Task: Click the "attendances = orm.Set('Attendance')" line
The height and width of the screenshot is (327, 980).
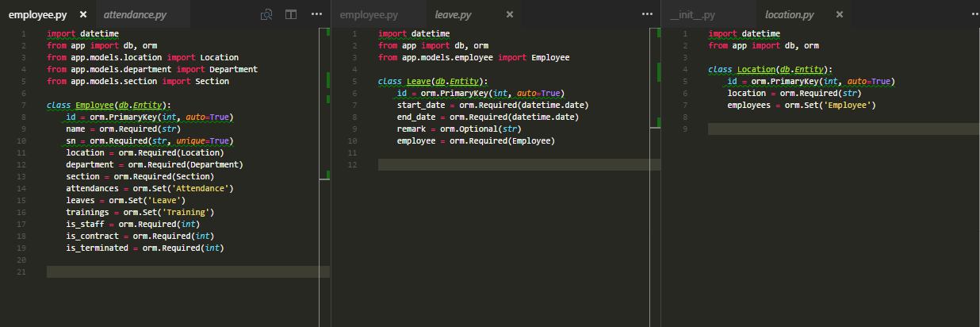Action: [x=149, y=188]
